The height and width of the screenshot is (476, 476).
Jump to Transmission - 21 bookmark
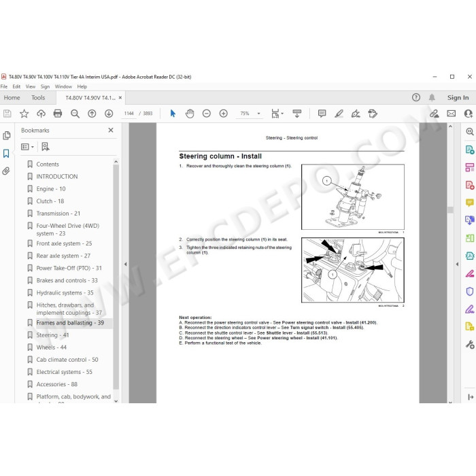58,214
